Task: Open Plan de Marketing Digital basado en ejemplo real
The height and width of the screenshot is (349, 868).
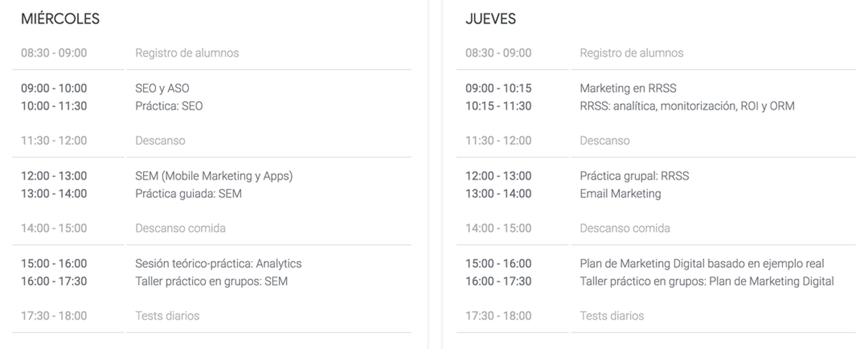Action: [702, 264]
